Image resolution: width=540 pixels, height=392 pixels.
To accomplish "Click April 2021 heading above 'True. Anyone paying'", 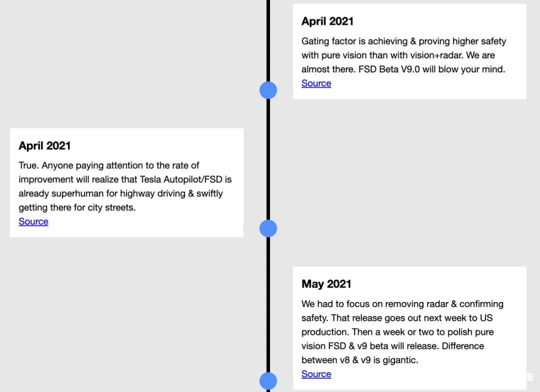I will (x=44, y=145).
